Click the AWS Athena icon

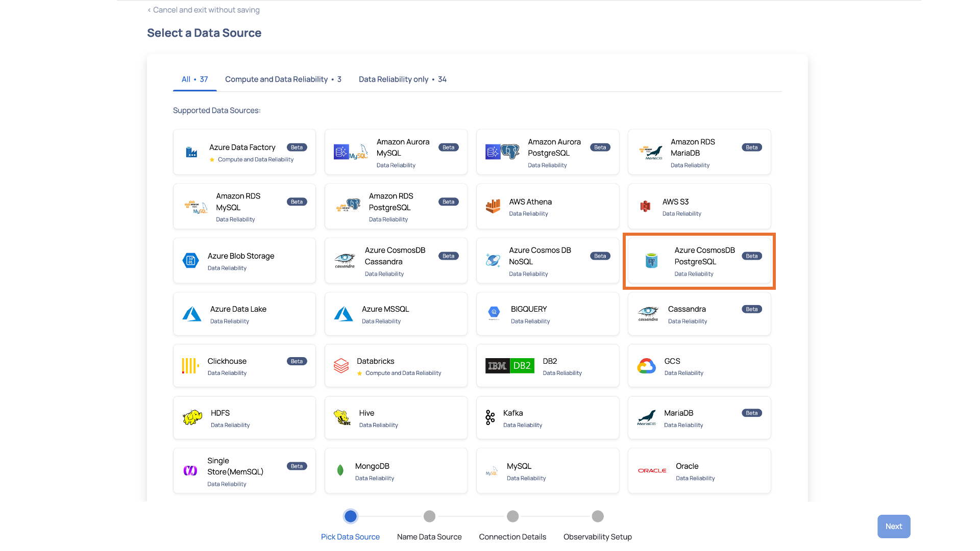pyautogui.click(x=493, y=206)
